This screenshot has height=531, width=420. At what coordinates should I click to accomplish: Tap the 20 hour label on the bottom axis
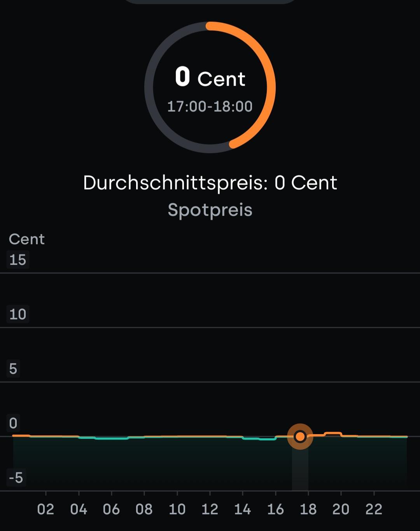341,509
